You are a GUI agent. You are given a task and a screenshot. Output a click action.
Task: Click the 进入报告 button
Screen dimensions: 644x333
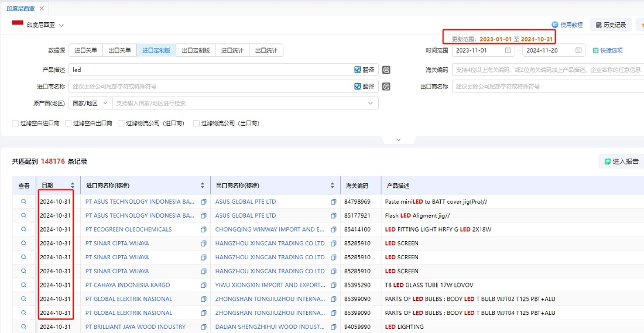pos(621,162)
